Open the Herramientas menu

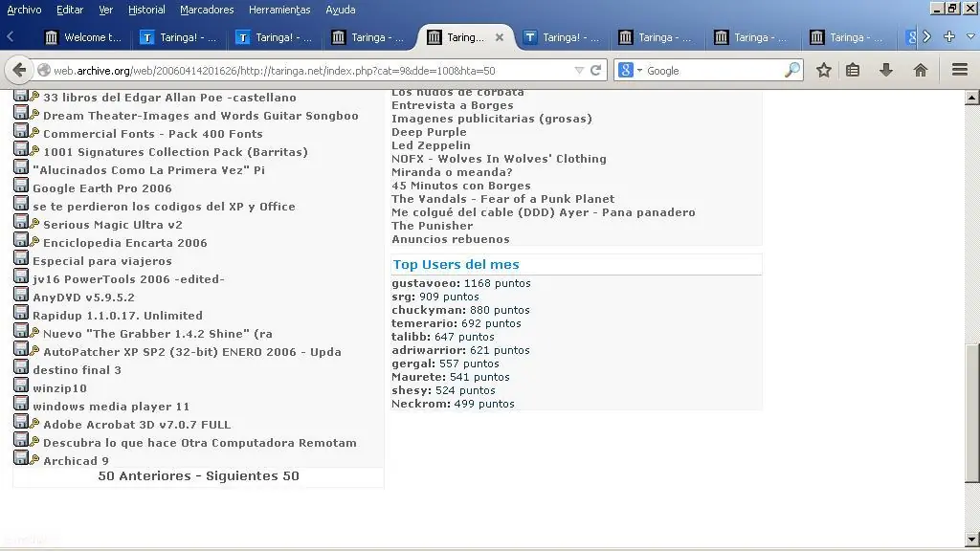[x=279, y=10]
